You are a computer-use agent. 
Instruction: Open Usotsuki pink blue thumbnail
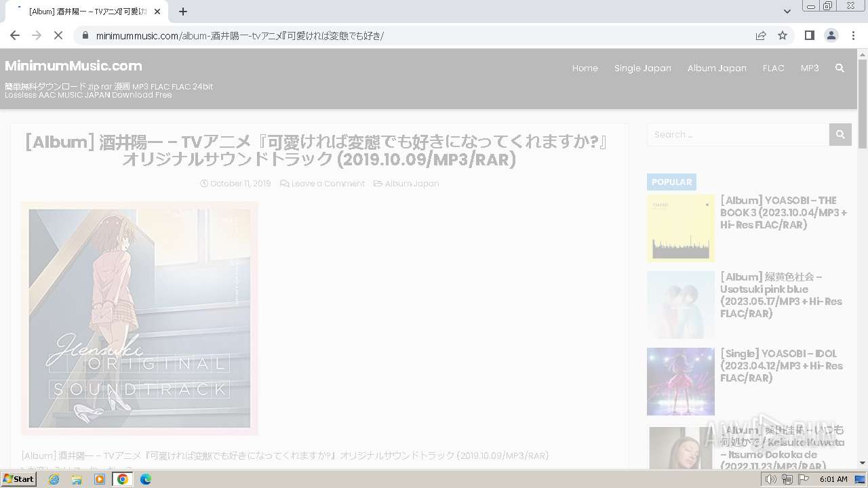pyautogui.click(x=681, y=305)
